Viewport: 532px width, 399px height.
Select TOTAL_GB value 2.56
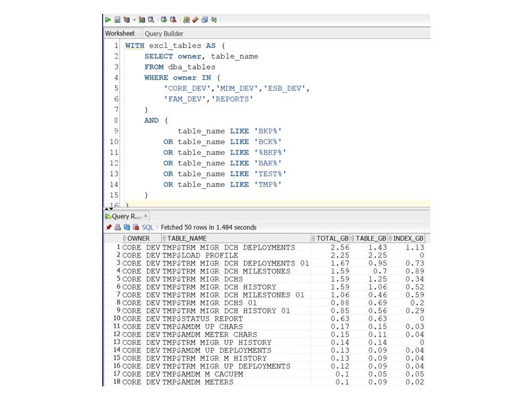coord(330,247)
